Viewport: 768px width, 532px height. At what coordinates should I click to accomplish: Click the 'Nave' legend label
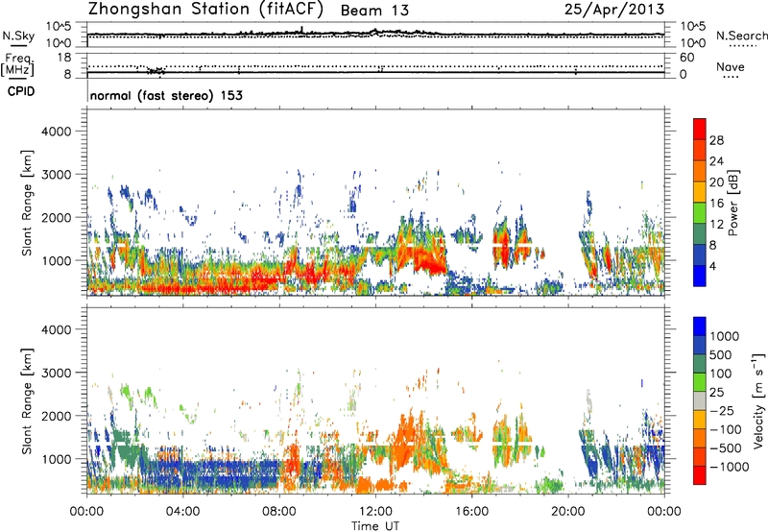[x=731, y=66]
